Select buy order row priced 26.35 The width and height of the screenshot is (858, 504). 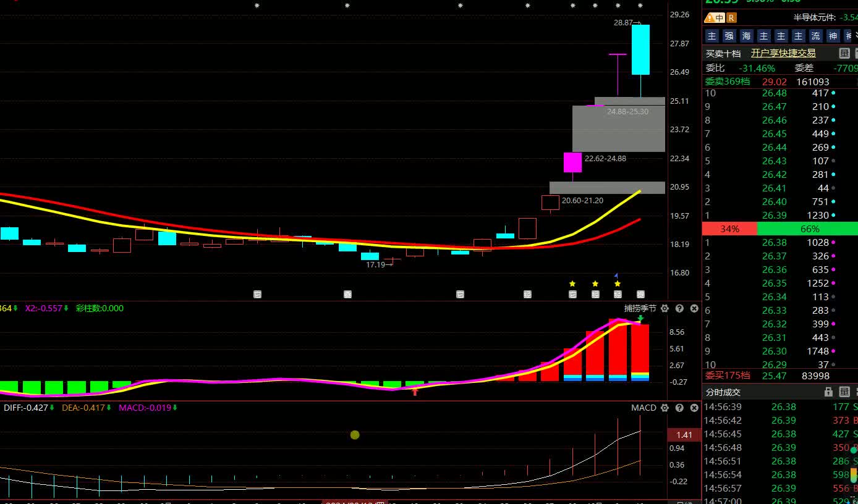point(780,283)
